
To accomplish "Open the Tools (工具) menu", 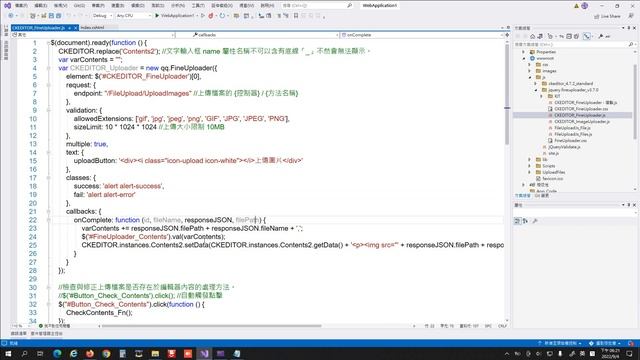I will tap(198, 6).
